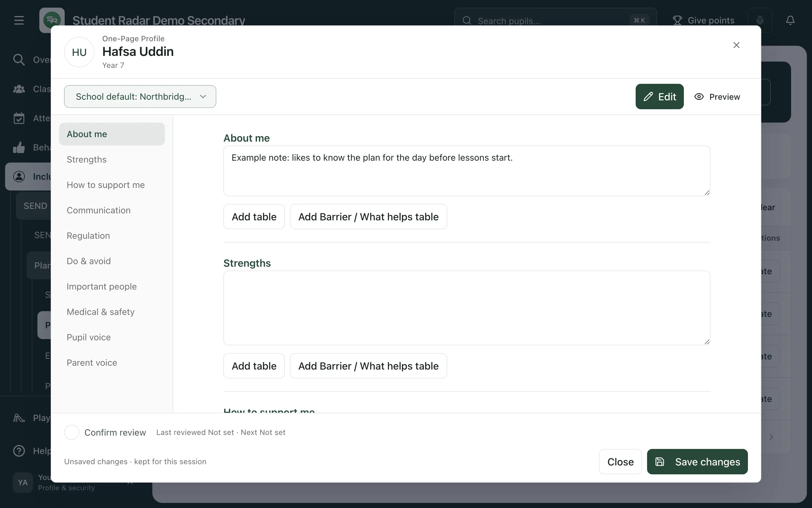
Task: Toggle the Confirm review radio circle
Action: pyautogui.click(x=71, y=432)
